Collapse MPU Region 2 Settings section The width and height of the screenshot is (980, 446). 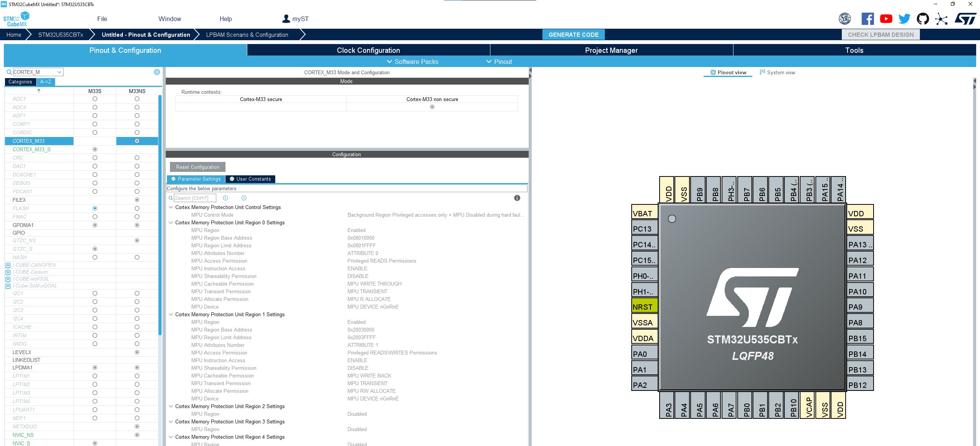point(171,406)
